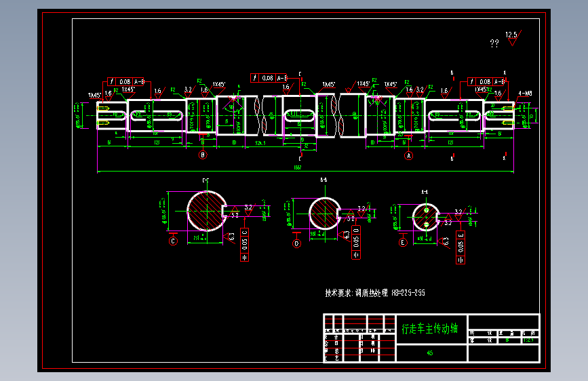Screen dimensions: 588x381
Task: Click the 6.3 roughness mark below section C-C
Action: click(x=229, y=237)
